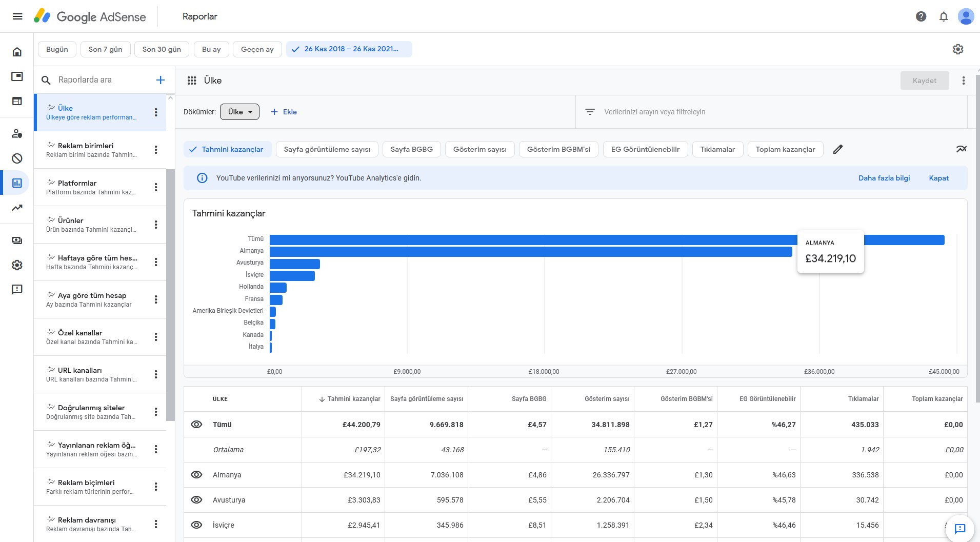Click Kapat to dismiss the banner
The width and height of the screenshot is (980, 542).
point(939,178)
